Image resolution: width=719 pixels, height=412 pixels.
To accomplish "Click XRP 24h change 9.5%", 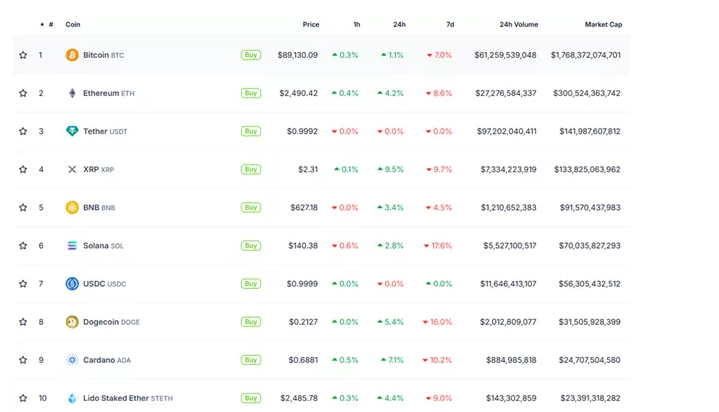I will pyautogui.click(x=391, y=169).
